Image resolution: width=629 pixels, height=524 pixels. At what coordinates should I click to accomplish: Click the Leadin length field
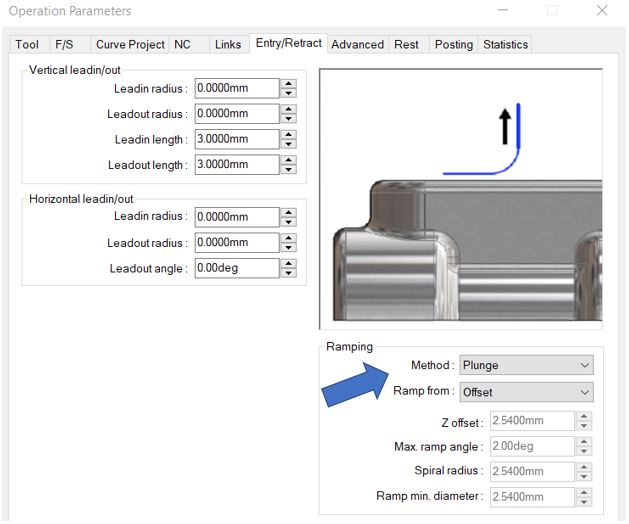[237, 139]
